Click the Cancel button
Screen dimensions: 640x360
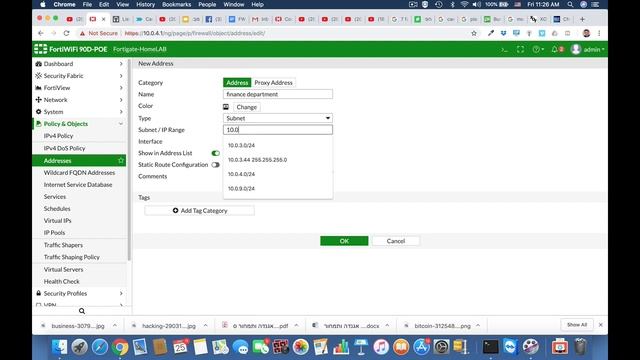coord(396,241)
